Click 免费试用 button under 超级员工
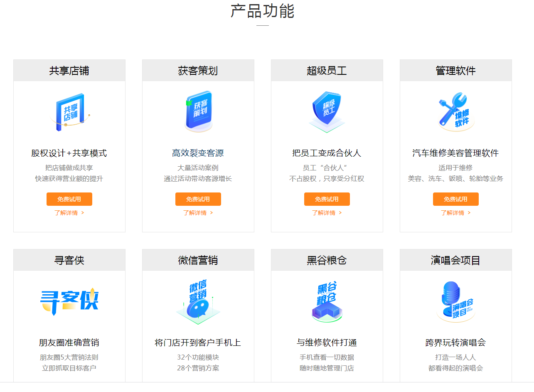Viewport: 534px width, 392px height. pyautogui.click(x=327, y=199)
